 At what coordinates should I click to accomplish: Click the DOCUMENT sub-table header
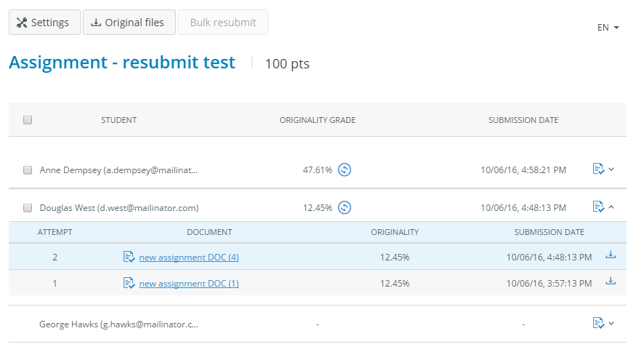click(209, 232)
